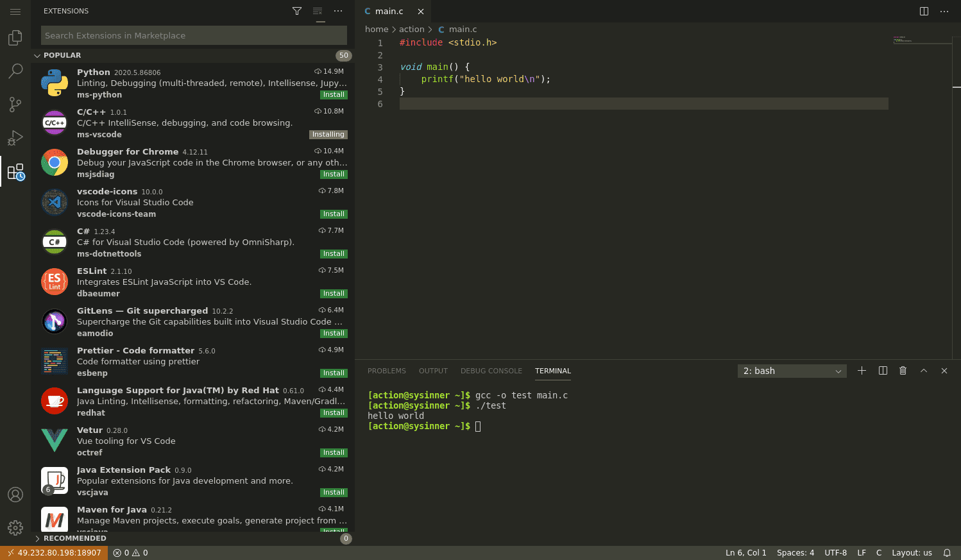Viewport: 961px width, 560px height.
Task: Split the terminal pane
Action: 883,371
